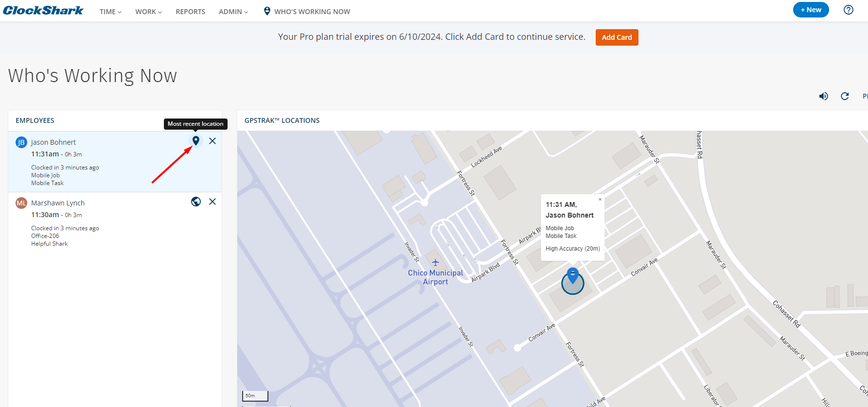Viewport: 868px width, 407px height.
Task: Click the EMPLOYEES panel header
Action: click(35, 120)
